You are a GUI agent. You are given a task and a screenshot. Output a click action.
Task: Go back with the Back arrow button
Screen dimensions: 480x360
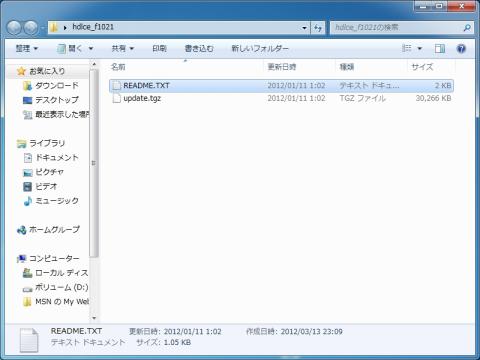pos(14,28)
